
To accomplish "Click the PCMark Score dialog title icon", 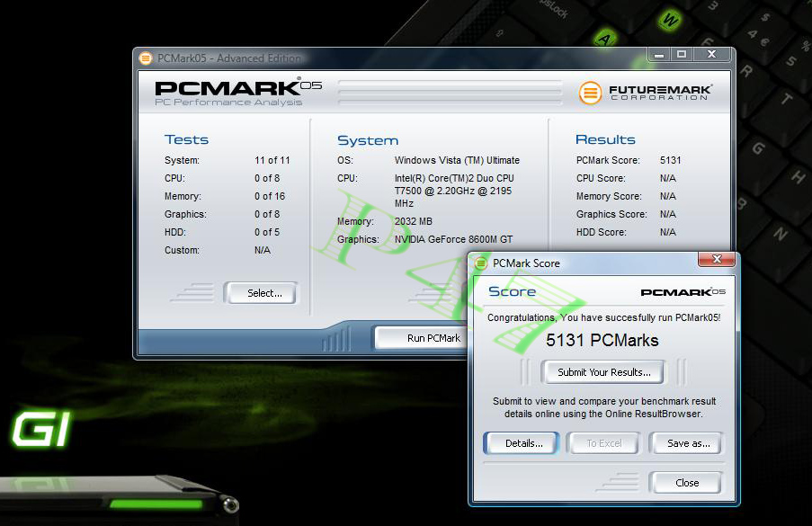I will [x=481, y=263].
